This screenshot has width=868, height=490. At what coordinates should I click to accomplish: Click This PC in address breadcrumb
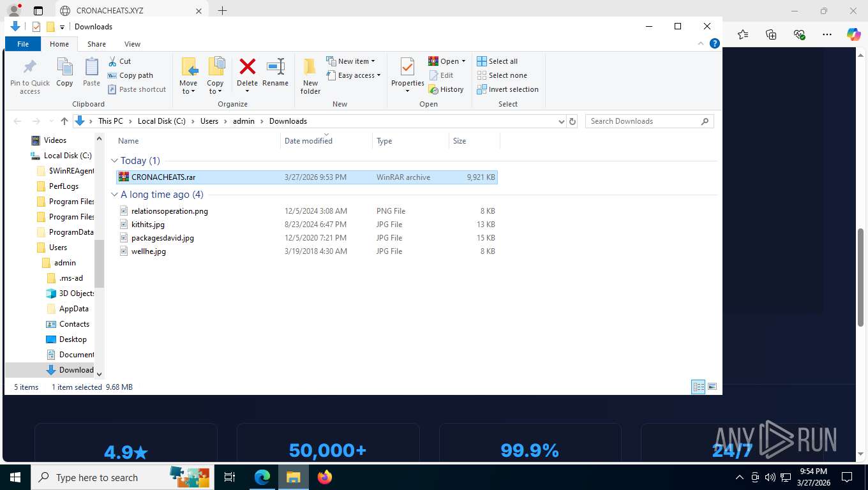[110, 121]
